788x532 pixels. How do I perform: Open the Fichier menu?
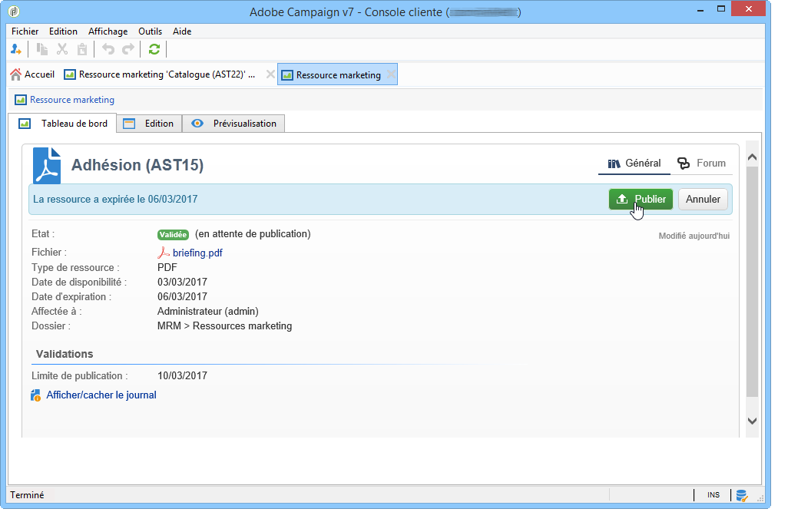click(25, 31)
